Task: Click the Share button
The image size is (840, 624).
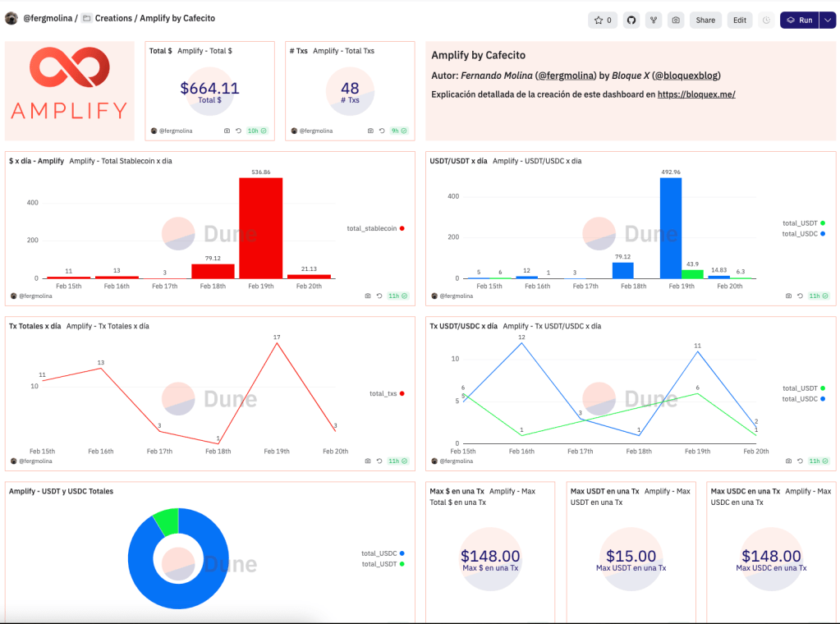Action: click(705, 21)
